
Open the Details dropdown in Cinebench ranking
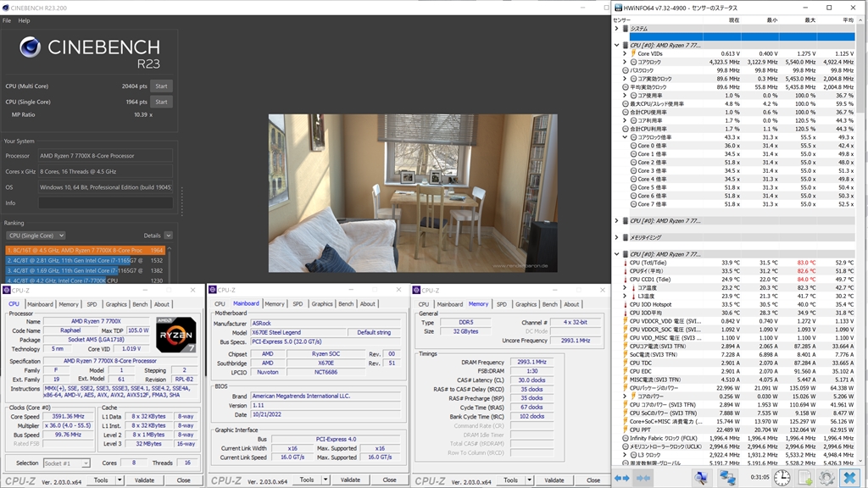point(169,236)
